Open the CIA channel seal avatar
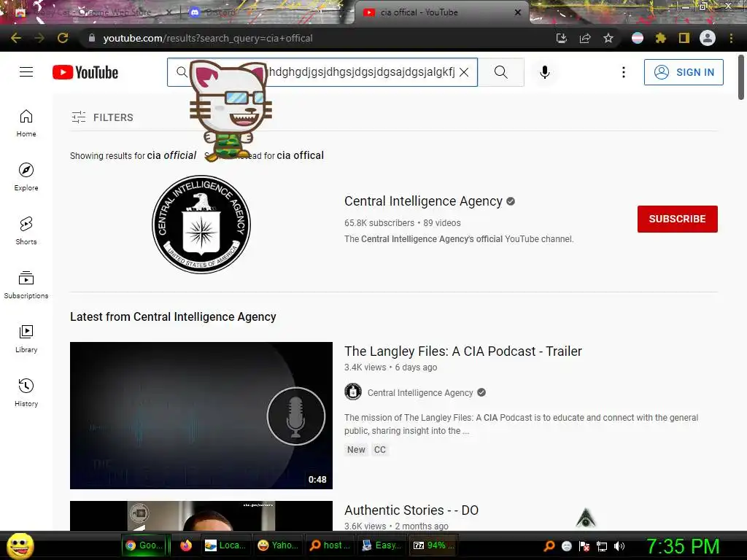This screenshot has width=747, height=560. click(x=201, y=225)
